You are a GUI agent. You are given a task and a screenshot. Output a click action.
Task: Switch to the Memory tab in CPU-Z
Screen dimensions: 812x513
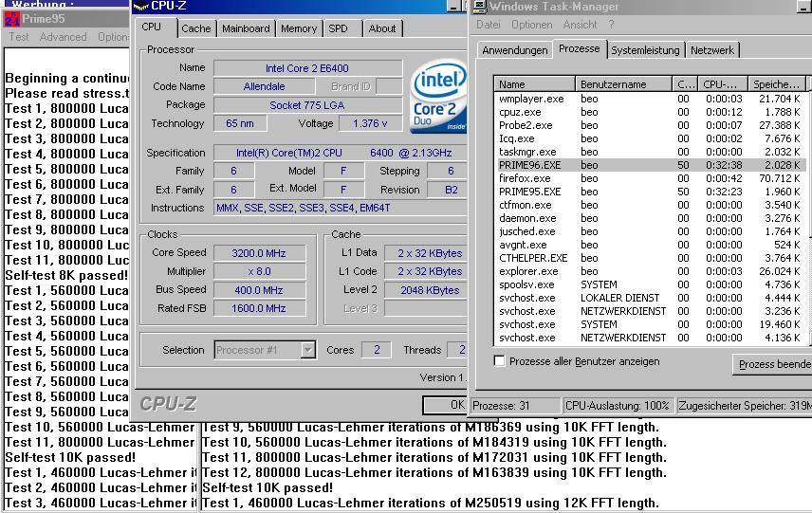pos(298,28)
